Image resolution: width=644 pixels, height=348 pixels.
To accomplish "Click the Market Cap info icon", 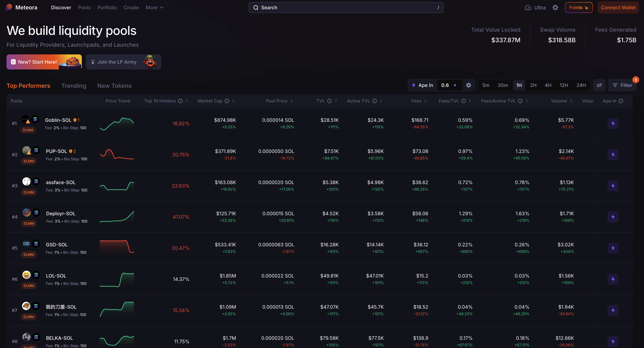I will click(227, 101).
